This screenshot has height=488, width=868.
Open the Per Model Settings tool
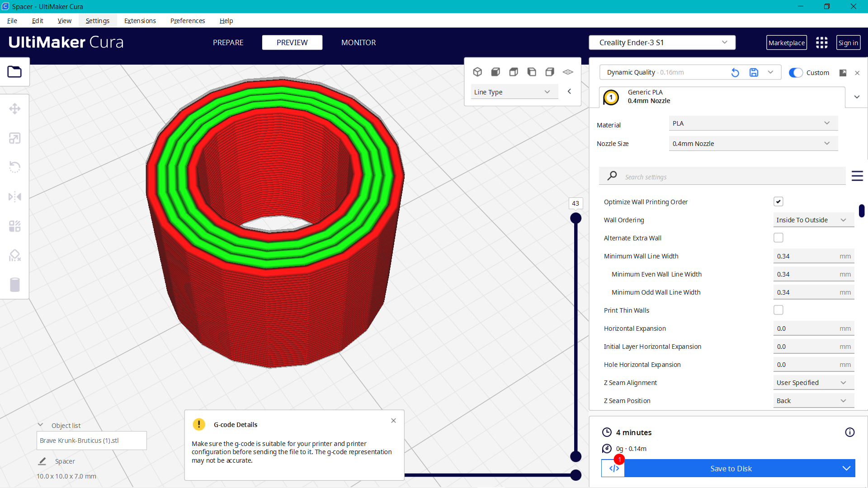15,226
